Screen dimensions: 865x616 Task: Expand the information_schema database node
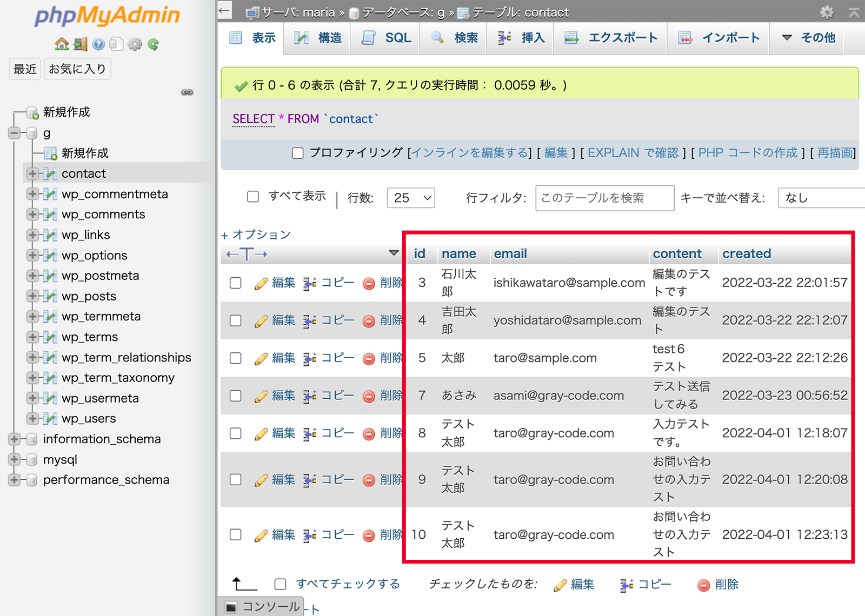click(x=15, y=439)
